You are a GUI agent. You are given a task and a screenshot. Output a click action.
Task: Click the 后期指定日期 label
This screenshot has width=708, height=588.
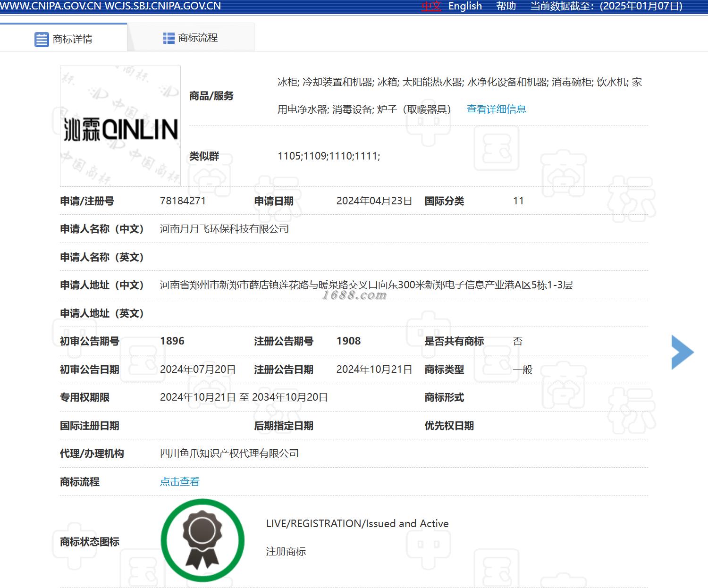click(284, 426)
